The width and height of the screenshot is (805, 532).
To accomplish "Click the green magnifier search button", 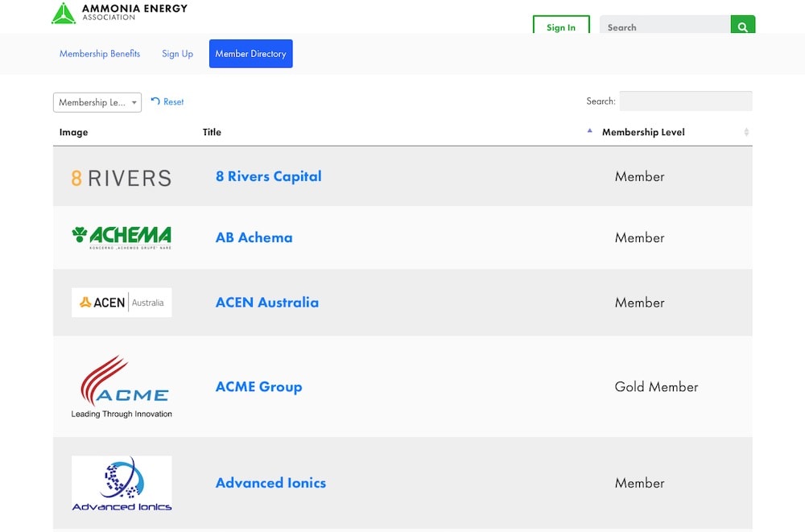I will [742, 26].
